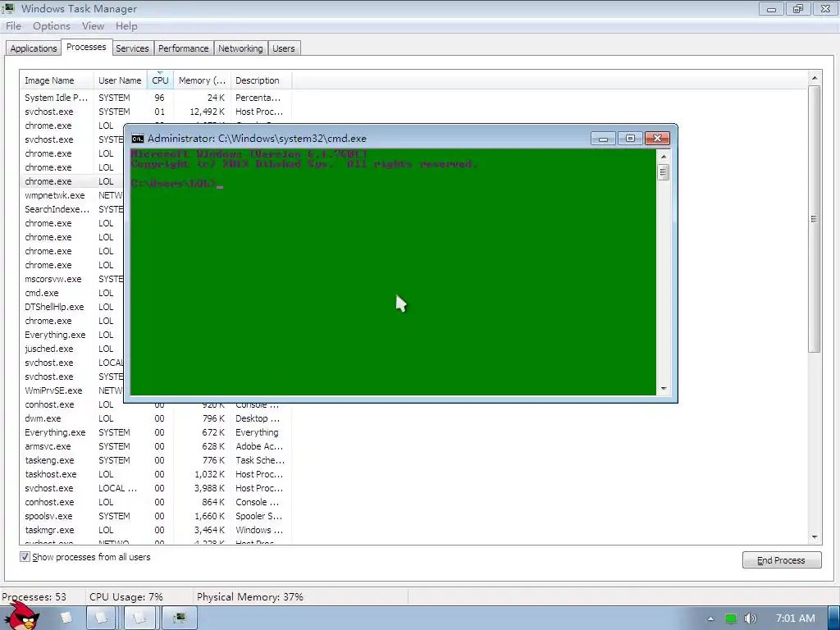Open the Help menu

[x=126, y=26]
